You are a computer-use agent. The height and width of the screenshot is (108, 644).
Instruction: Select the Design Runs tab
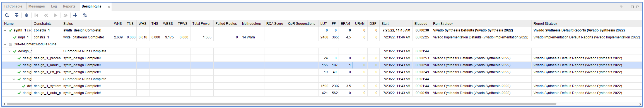click(91, 6)
